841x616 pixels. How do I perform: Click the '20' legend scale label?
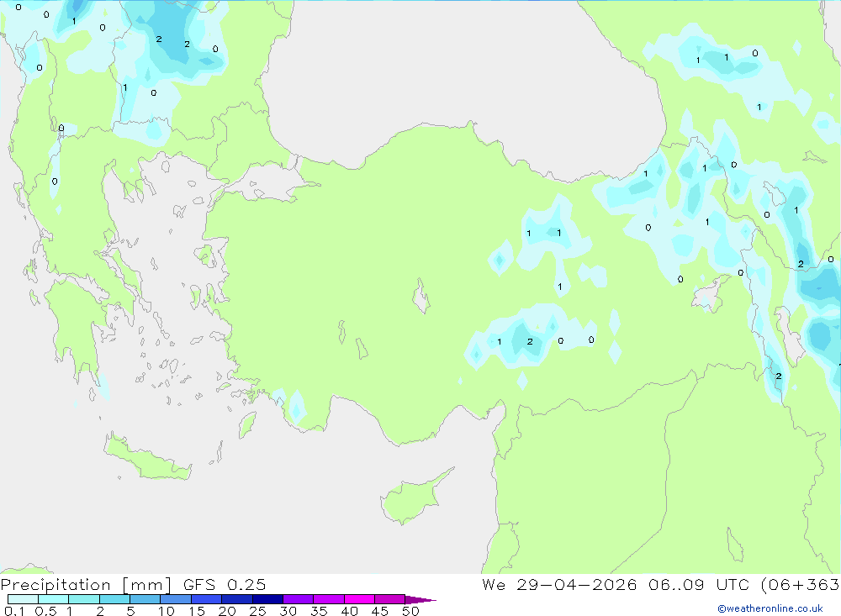(227, 611)
